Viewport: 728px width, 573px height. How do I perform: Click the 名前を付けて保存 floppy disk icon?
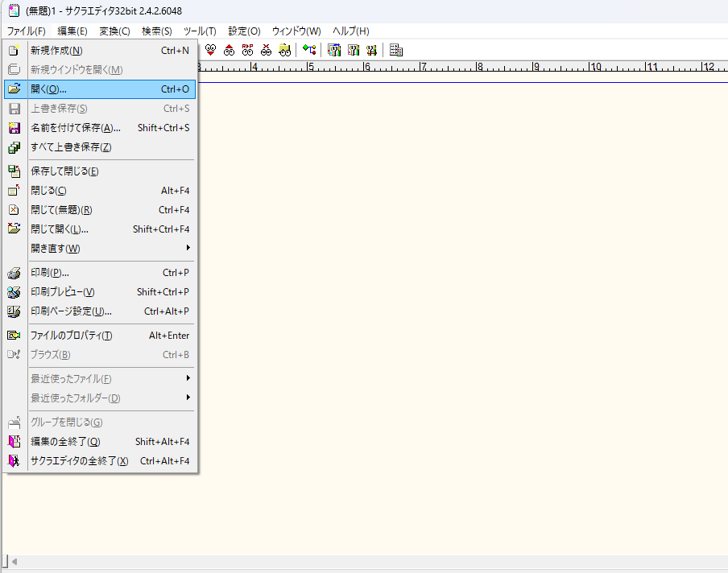click(x=14, y=128)
